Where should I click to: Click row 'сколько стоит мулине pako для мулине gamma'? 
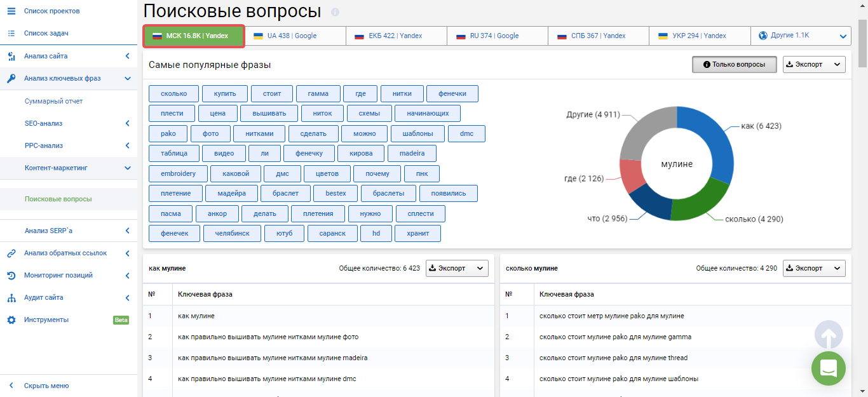point(675,337)
